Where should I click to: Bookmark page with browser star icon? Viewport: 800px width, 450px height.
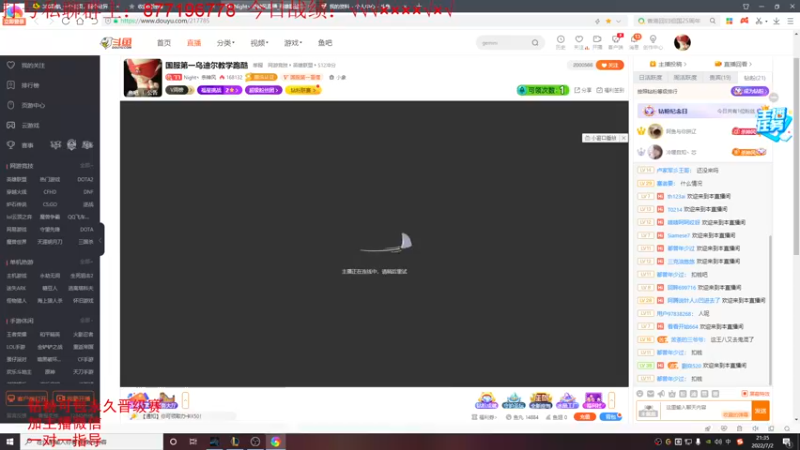click(608, 21)
